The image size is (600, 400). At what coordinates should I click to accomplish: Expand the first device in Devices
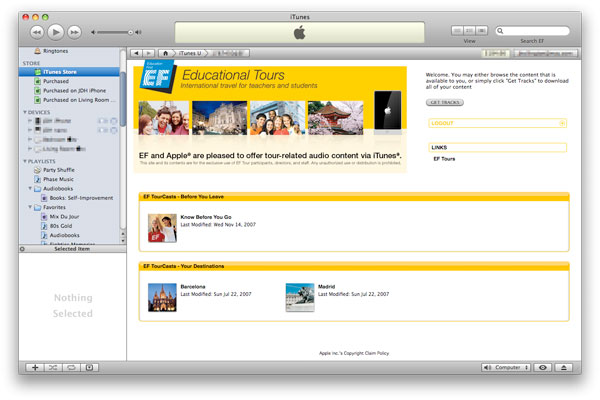pyautogui.click(x=29, y=121)
